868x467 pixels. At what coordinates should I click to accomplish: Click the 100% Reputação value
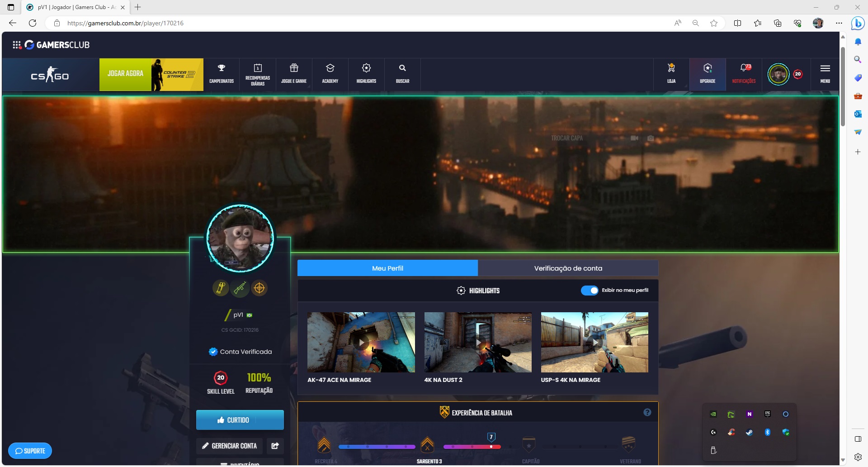(259, 377)
